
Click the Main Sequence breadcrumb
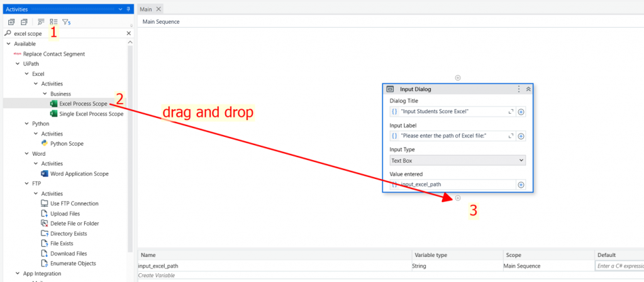pos(160,22)
